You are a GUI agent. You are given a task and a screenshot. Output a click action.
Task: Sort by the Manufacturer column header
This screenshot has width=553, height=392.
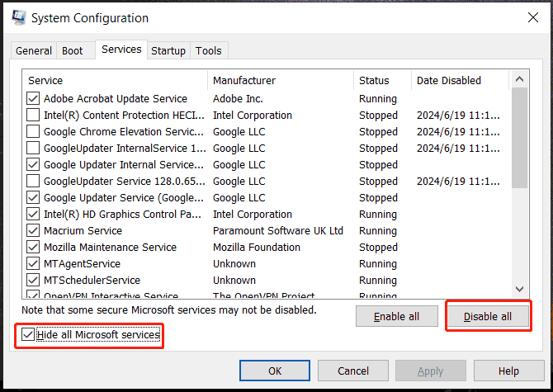point(281,80)
